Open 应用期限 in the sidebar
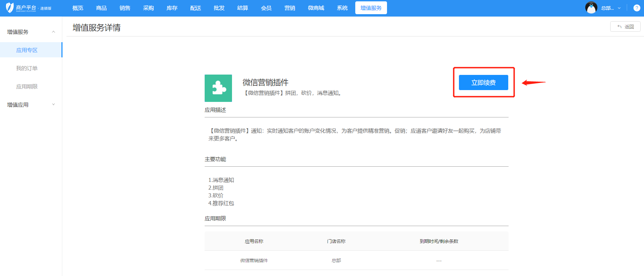Image resolution: width=644 pixels, height=276 pixels. tap(27, 87)
